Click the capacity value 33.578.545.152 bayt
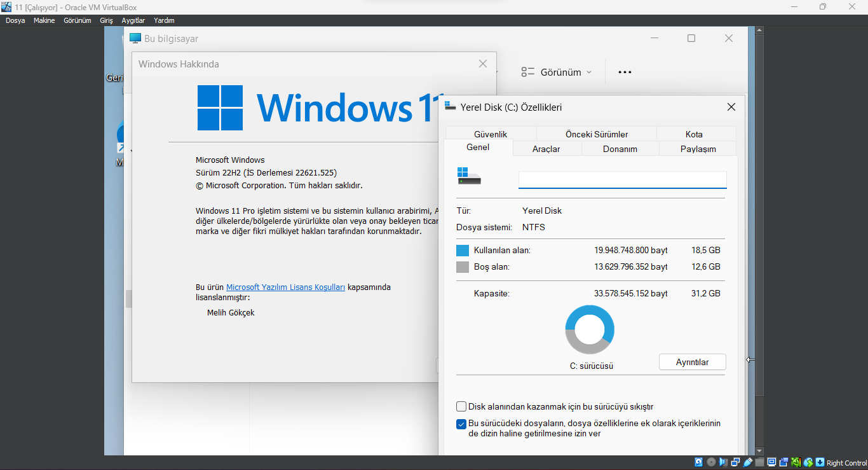Image resolution: width=868 pixels, height=470 pixels. (x=631, y=294)
